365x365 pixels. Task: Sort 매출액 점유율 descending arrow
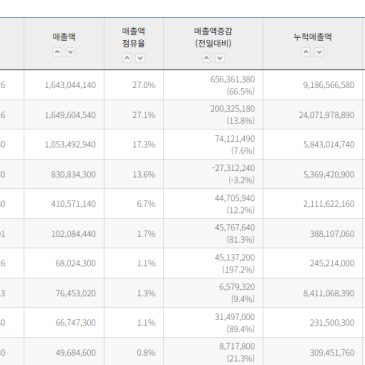[x=140, y=58]
